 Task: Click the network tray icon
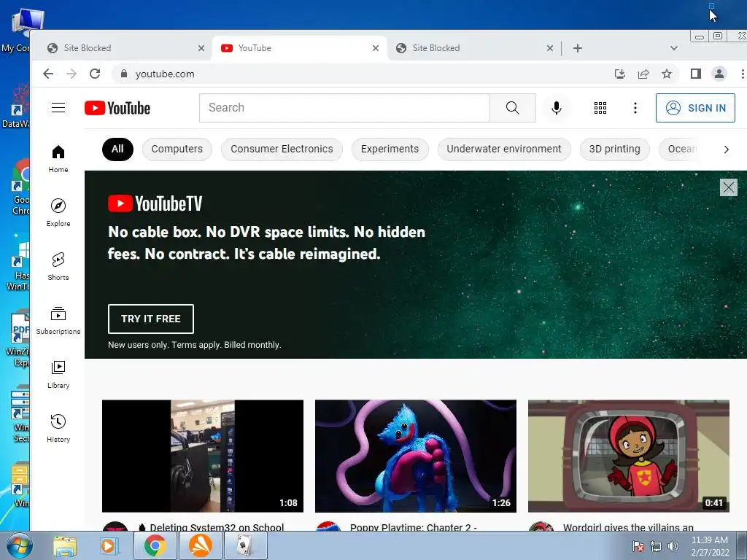tap(656, 546)
